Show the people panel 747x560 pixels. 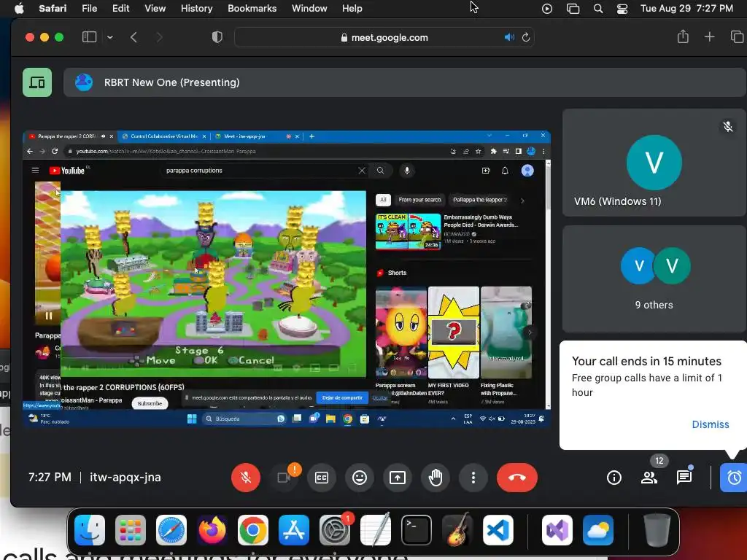click(x=649, y=477)
